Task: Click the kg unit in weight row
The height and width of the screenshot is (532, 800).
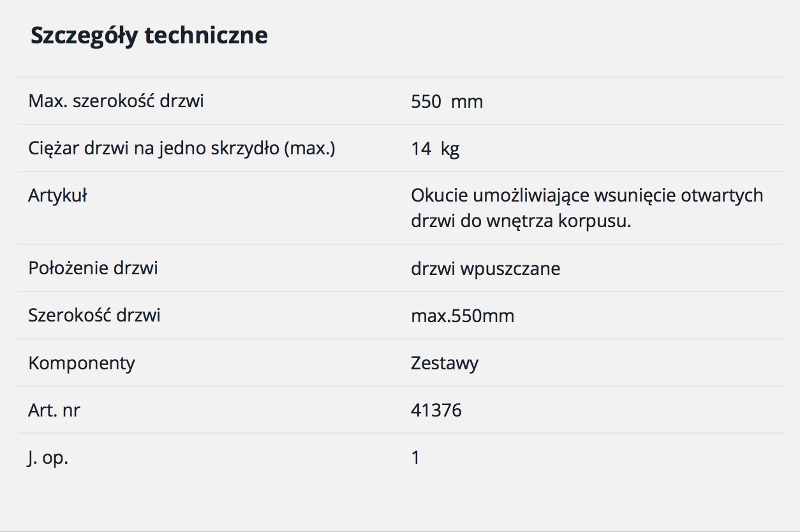Action: coord(450,150)
